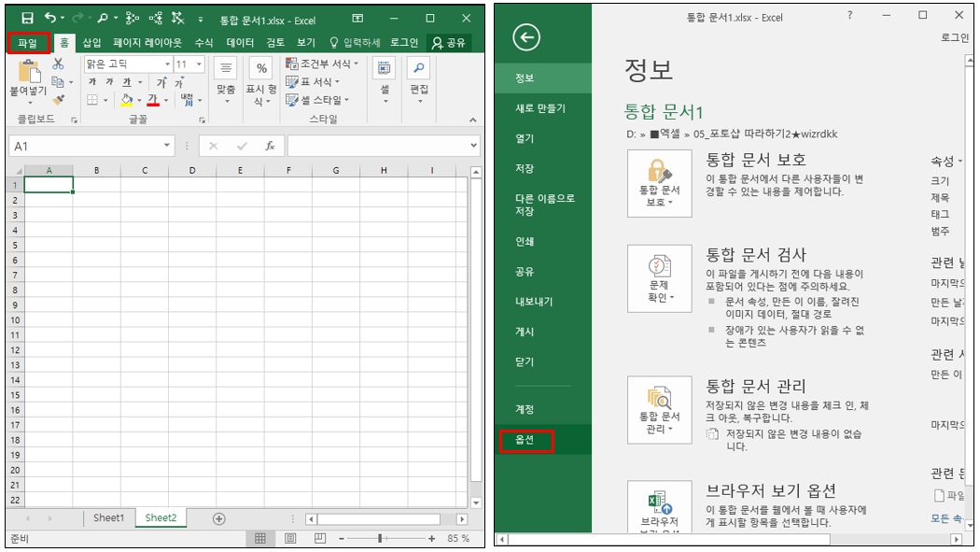Switch to the 페이지 레이아웃 tab
Viewport: 980px width, 552px height.
click(x=147, y=43)
